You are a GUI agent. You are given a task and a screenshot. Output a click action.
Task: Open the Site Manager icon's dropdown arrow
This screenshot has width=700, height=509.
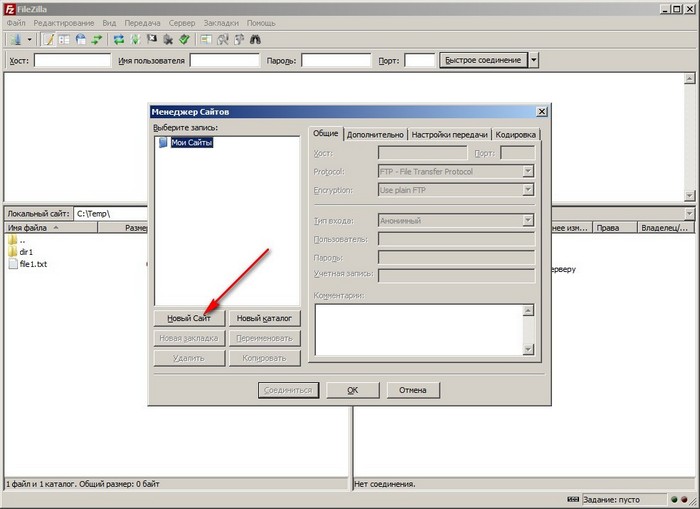pos(29,40)
